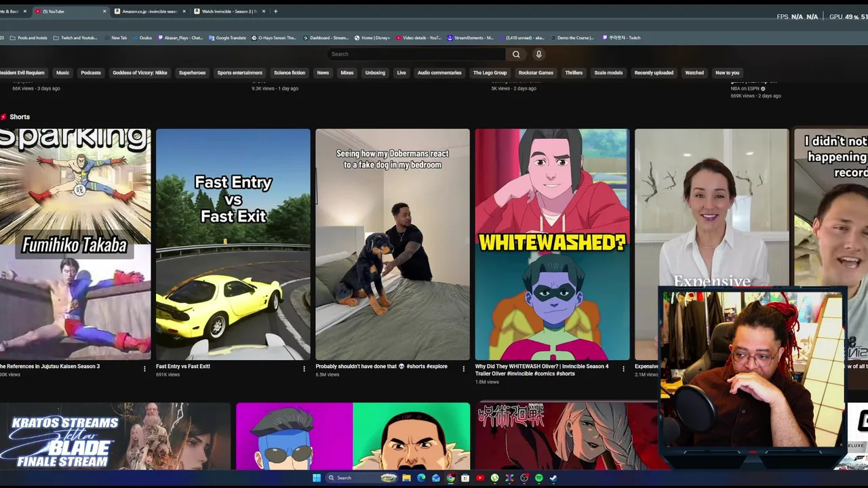Select Science fiction filter chip
Viewport: 868px width, 488px height.
[x=290, y=73]
